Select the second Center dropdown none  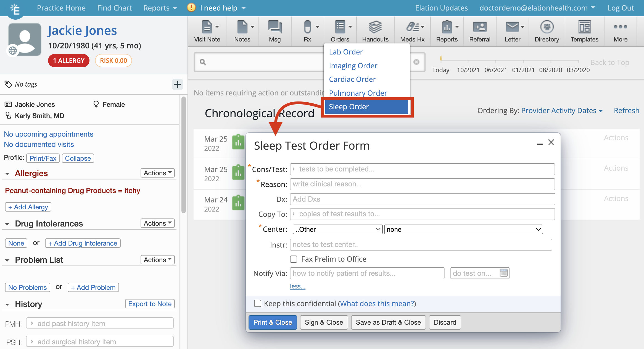(x=463, y=229)
